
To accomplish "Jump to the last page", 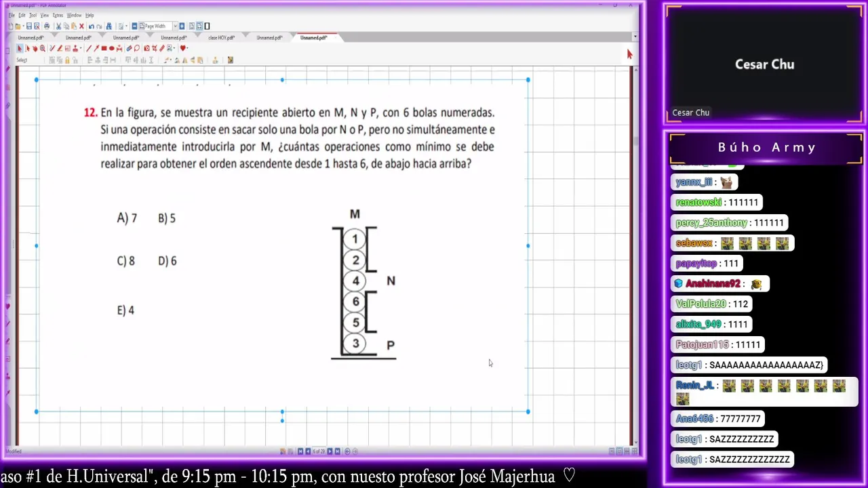I will (x=338, y=451).
